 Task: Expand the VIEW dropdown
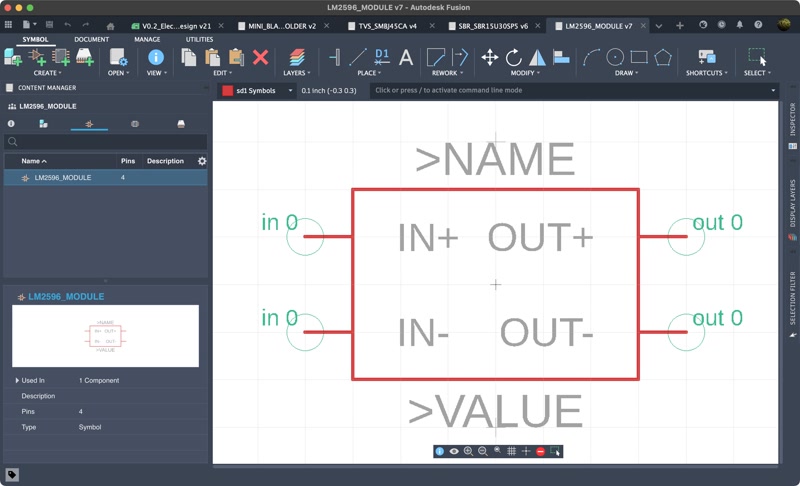(157, 73)
